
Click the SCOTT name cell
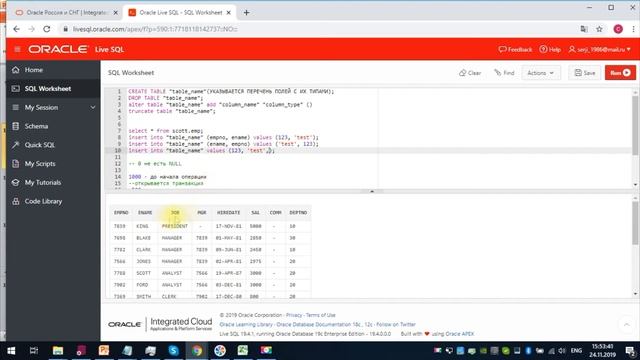point(144,273)
